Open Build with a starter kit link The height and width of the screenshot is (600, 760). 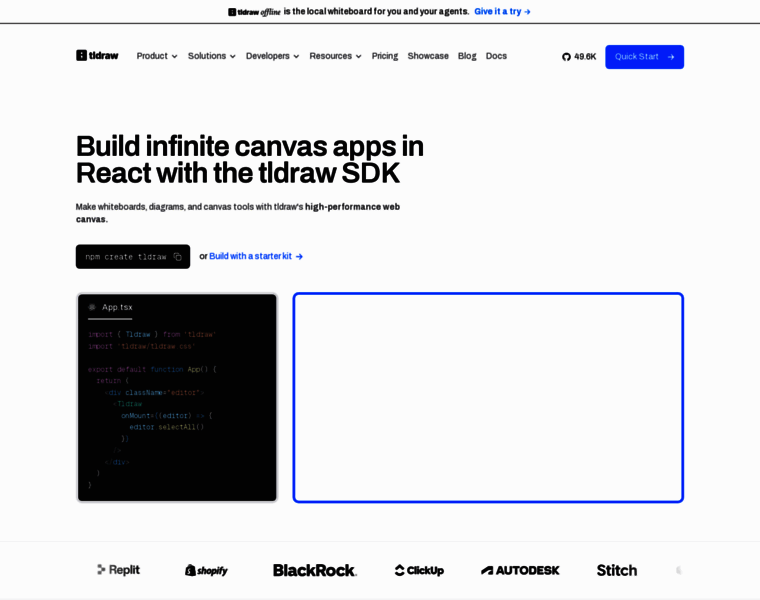click(256, 256)
